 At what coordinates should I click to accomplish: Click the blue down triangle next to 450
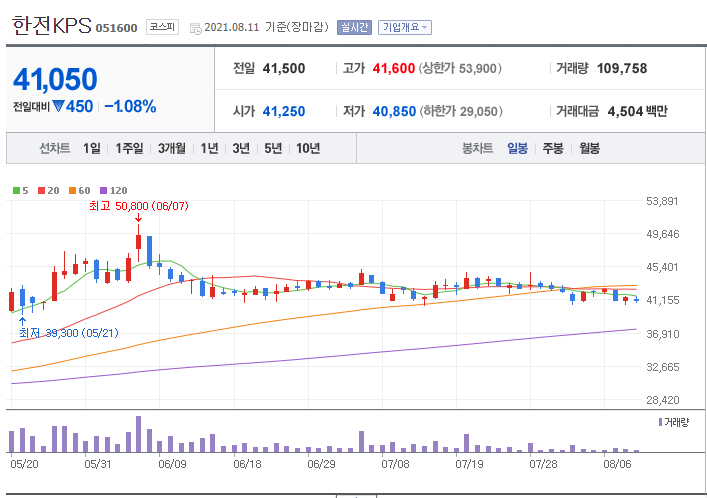[59, 106]
